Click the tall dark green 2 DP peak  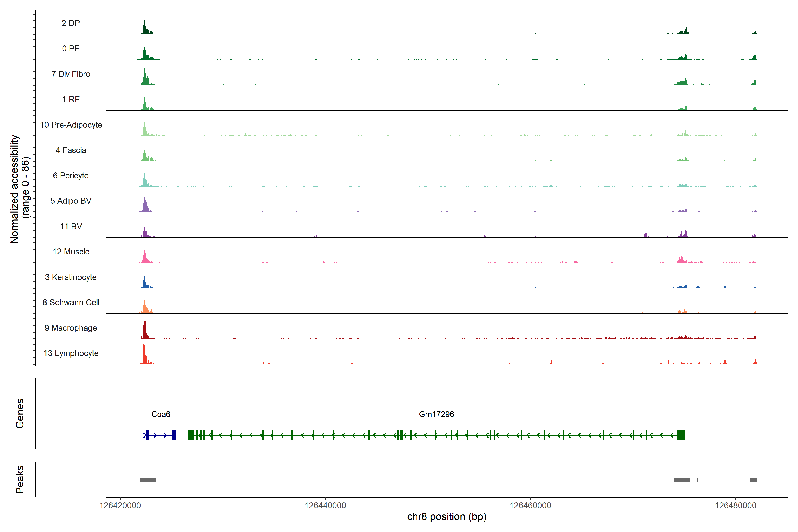pyautogui.click(x=145, y=29)
